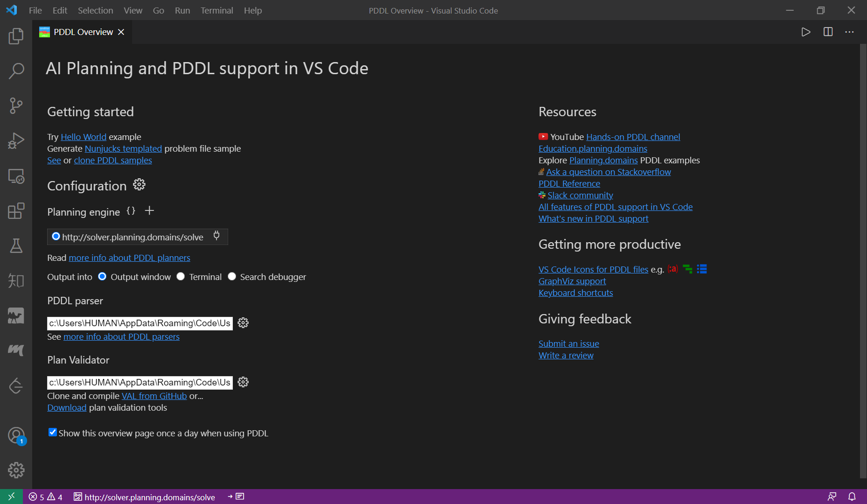Open Slack community link
Screen dimensions: 867x504
pyautogui.click(x=580, y=195)
